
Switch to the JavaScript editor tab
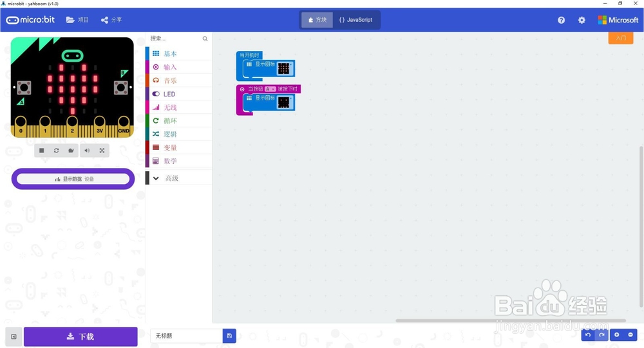pos(355,20)
